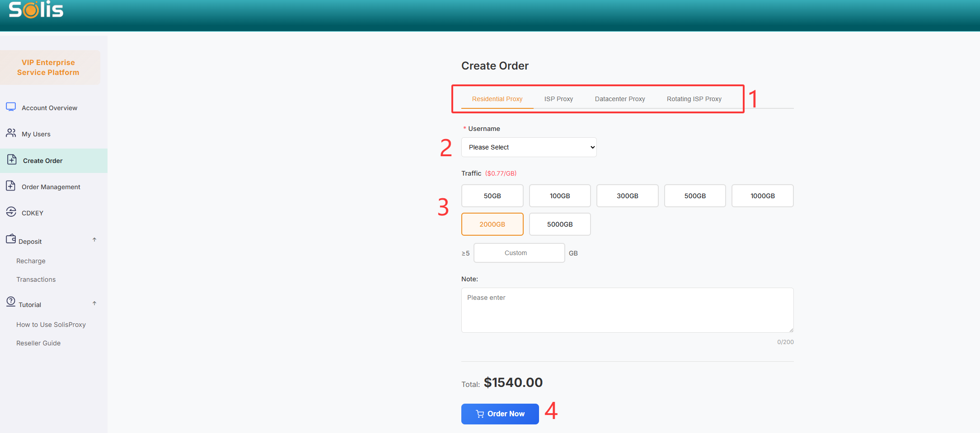Switch to Residential Proxy tab
980x433 pixels.
point(497,99)
